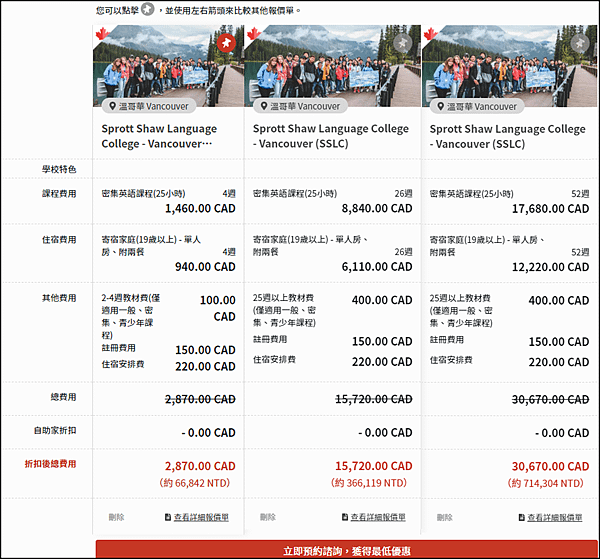
Task: Open the detailed quote for the 52-week plan
Action: (555, 517)
